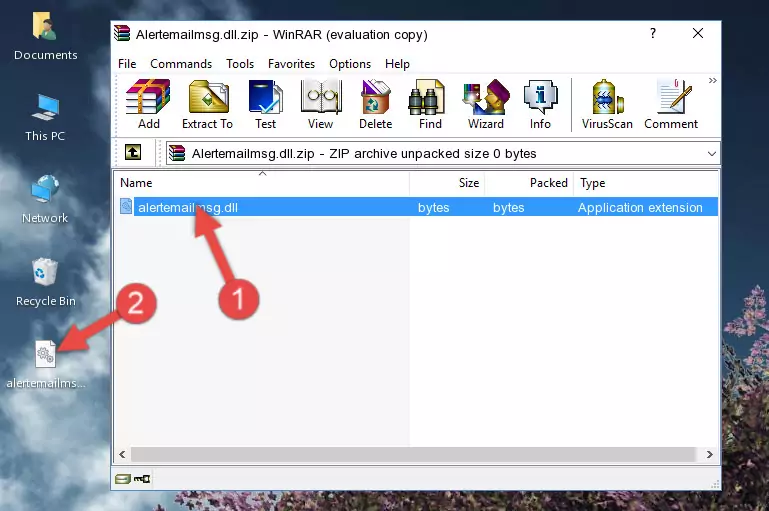The image size is (769, 511).
Task: Select the This PC desktop icon
Action: 45,118
